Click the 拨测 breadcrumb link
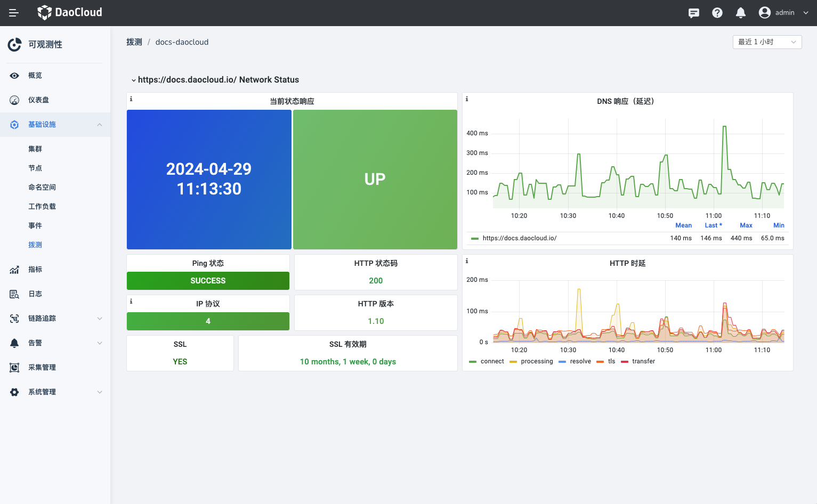 pyautogui.click(x=134, y=42)
